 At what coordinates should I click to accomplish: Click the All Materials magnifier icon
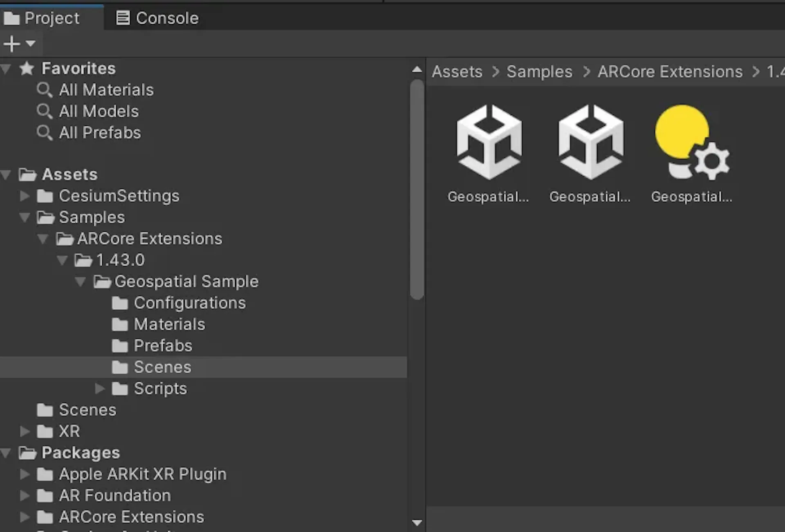[x=44, y=90]
